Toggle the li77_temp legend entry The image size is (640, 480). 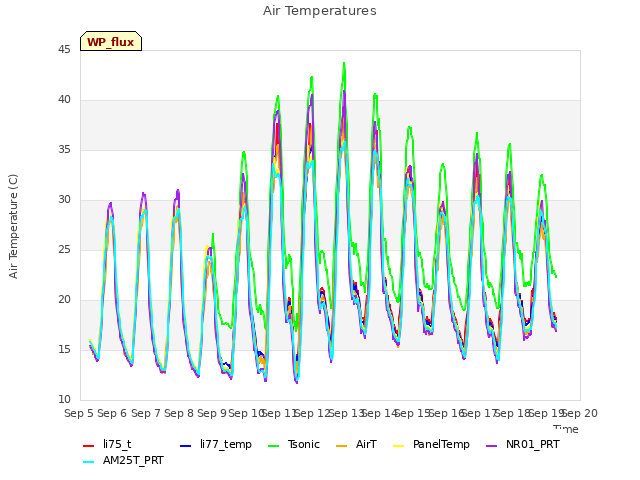tap(216, 444)
